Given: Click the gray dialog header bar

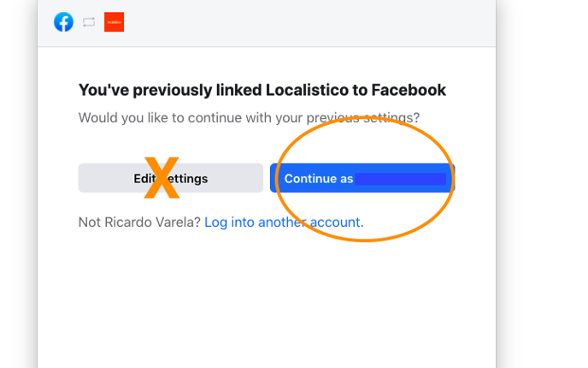Looking at the screenshot, I should point(267,23).
